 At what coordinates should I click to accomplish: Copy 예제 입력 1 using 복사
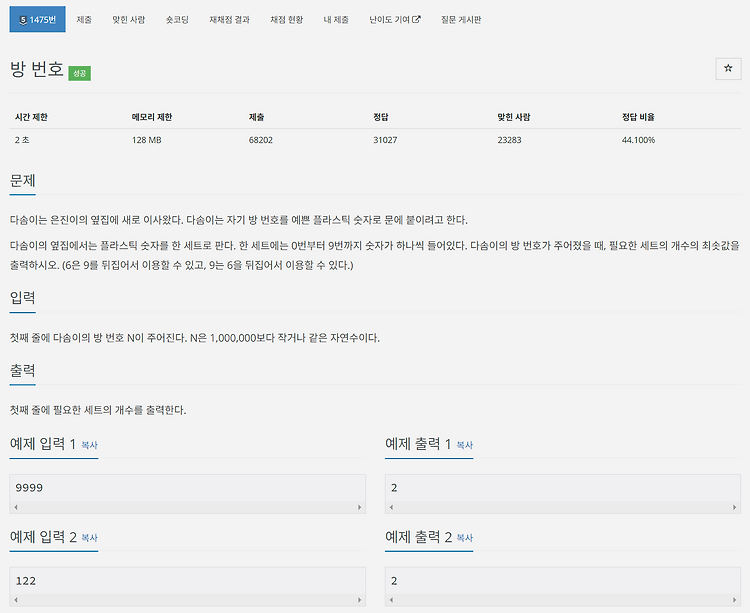point(89,445)
